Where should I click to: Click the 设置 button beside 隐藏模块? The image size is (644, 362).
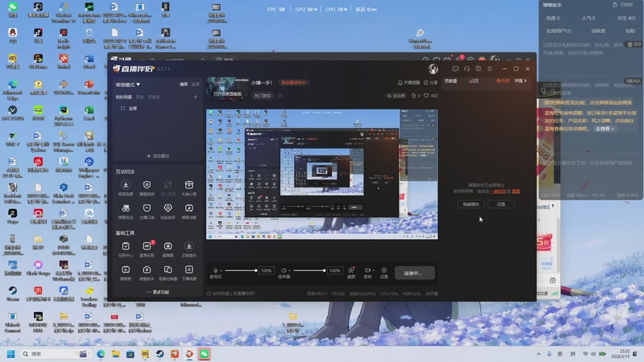(x=501, y=204)
